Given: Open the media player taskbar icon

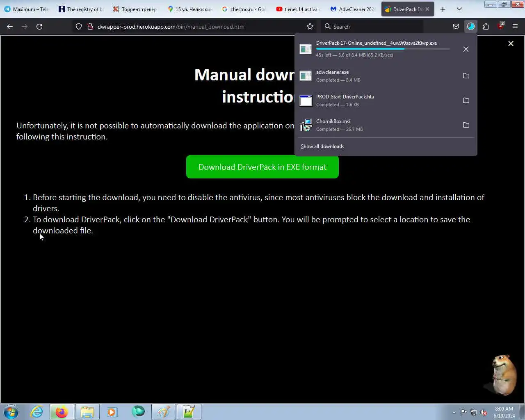Looking at the screenshot, I should pyautogui.click(x=112, y=412).
